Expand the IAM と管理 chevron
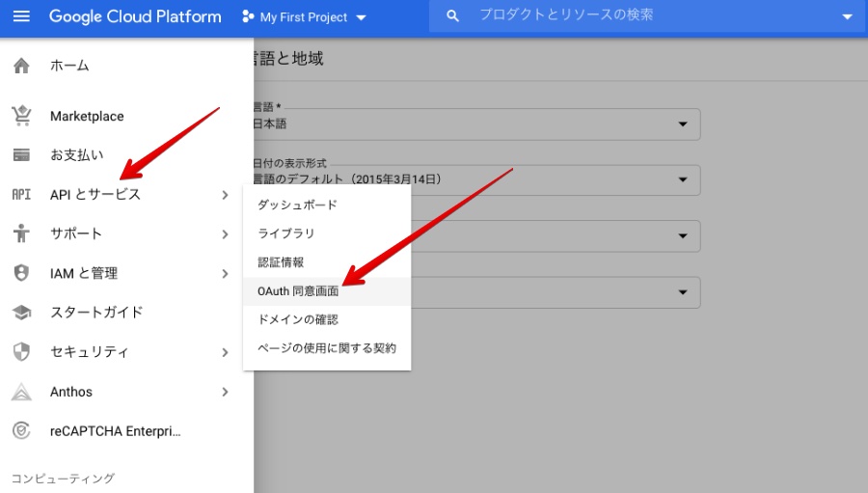Viewport: 868px width, 493px height. [x=225, y=274]
